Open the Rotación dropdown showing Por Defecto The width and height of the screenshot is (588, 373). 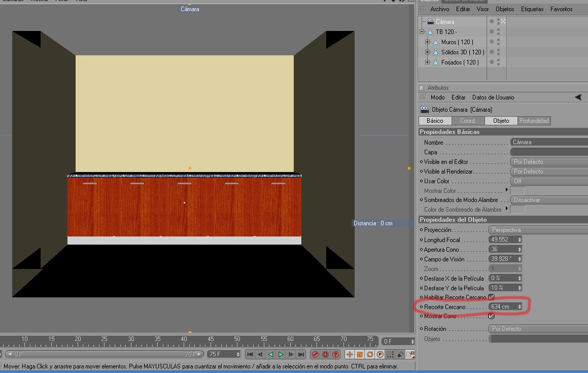[x=538, y=329]
